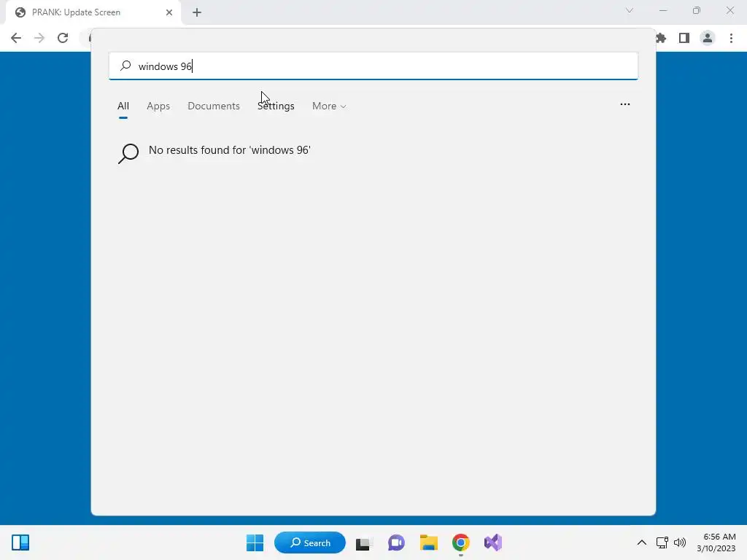The height and width of the screenshot is (560, 747).
Task: Open the Chrome profile avatar
Action: tap(708, 38)
